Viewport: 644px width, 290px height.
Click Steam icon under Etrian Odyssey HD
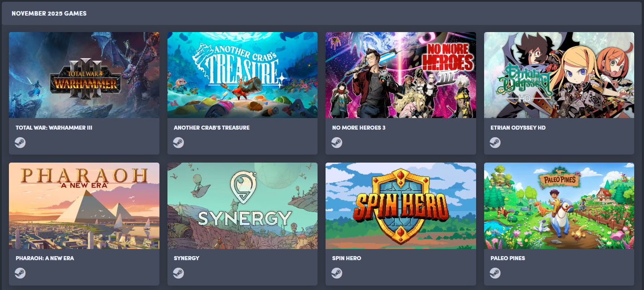(x=495, y=143)
